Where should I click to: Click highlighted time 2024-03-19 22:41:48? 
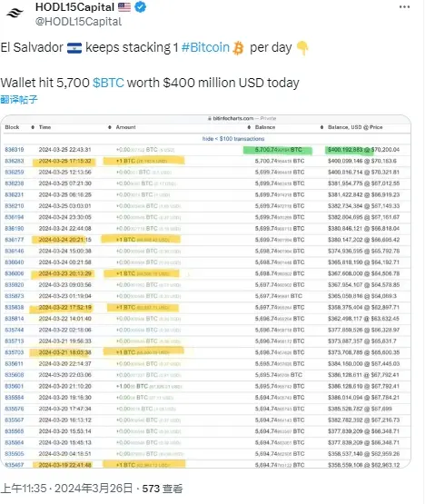coord(65,465)
